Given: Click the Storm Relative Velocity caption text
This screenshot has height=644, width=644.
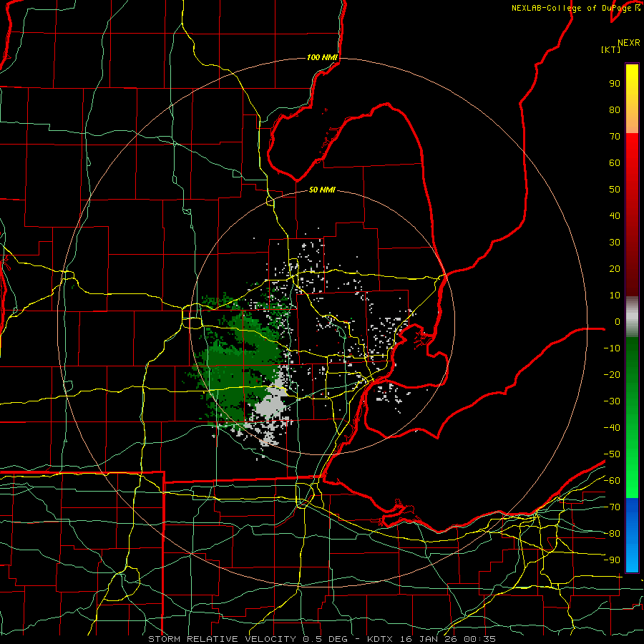Looking at the screenshot, I should (321, 639).
